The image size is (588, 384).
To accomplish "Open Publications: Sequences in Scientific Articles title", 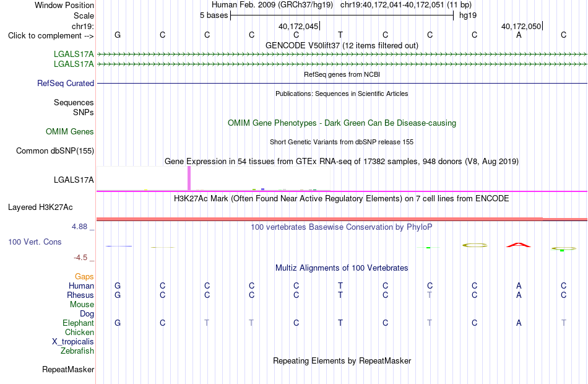I will click(342, 94).
